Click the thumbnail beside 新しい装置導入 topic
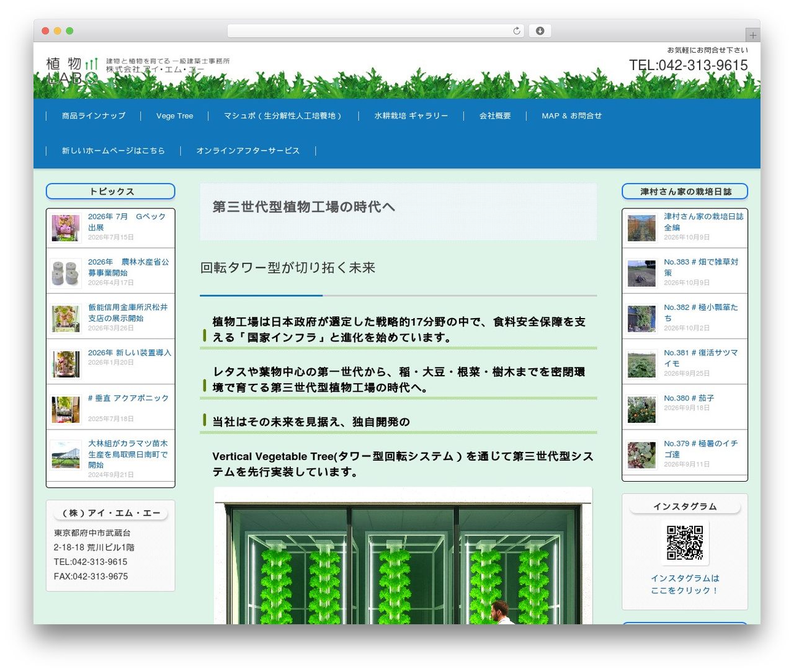Viewport: 794px width, 672px height. [x=66, y=364]
